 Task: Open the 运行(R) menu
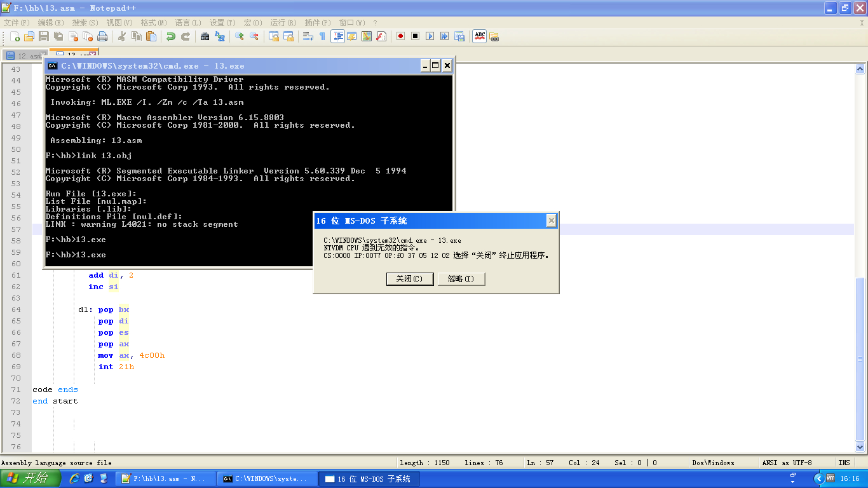pos(283,23)
